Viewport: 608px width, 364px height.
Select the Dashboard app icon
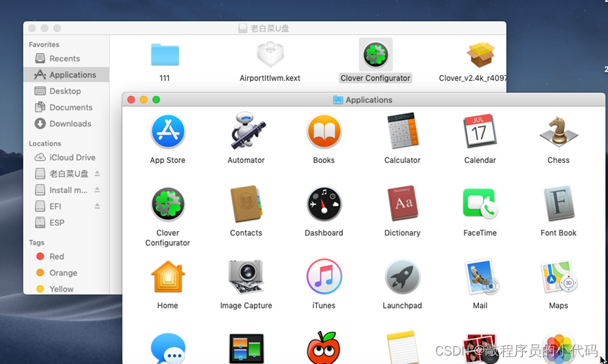click(324, 204)
